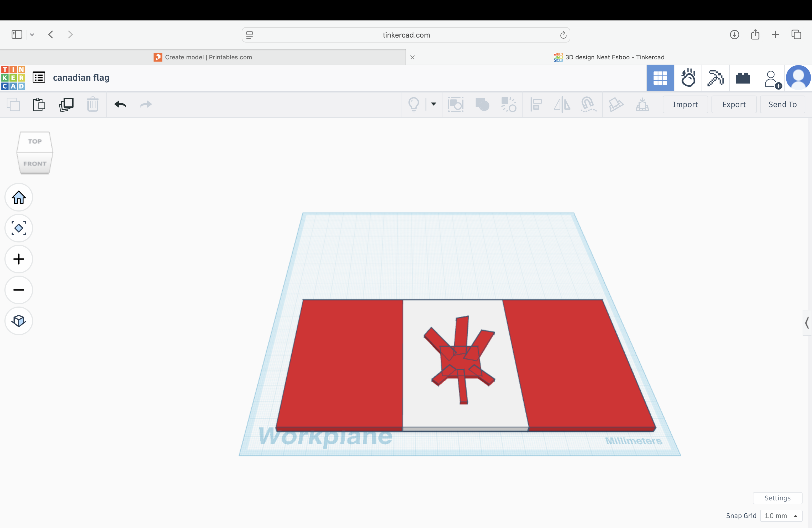
Task: Click the Settings button
Action: [x=777, y=498]
